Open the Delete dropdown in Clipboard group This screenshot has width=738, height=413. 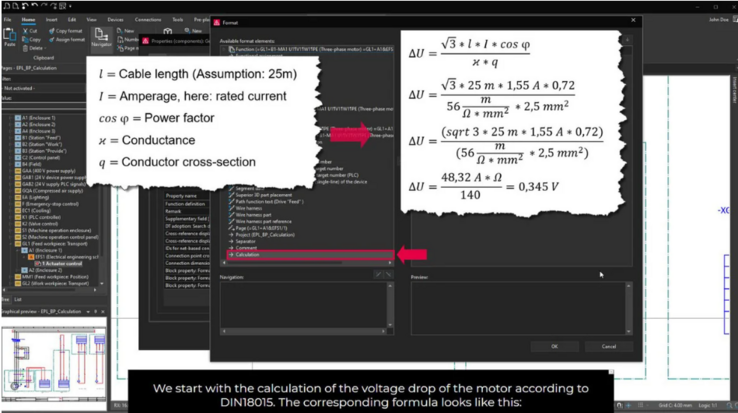(x=36, y=47)
